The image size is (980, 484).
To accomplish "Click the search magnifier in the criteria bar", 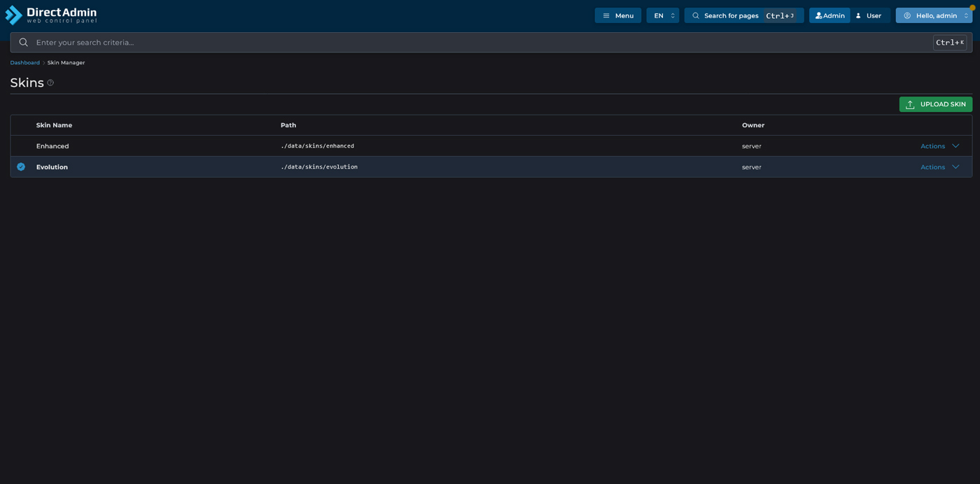I will coord(23,42).
